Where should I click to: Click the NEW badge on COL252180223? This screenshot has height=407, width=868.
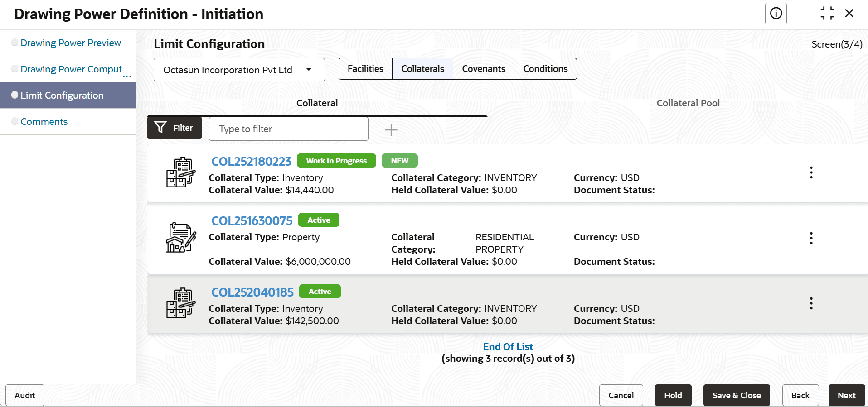[400, 161]
